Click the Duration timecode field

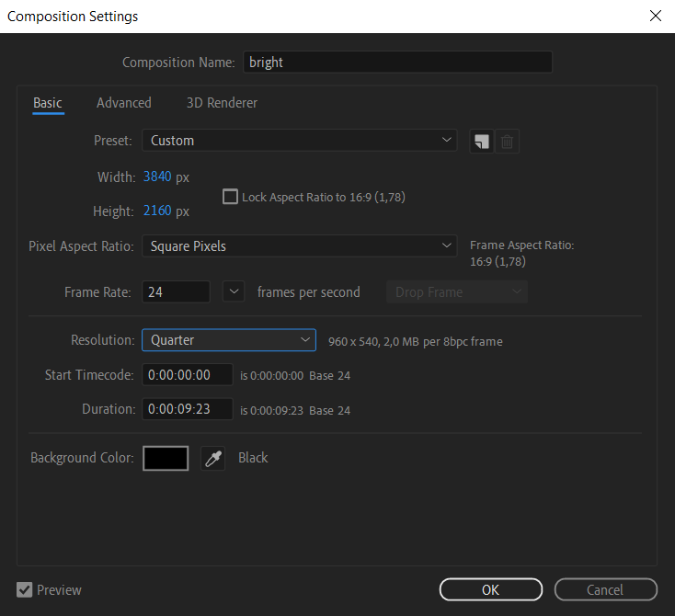pyautogui.click(x=187, y=409)
